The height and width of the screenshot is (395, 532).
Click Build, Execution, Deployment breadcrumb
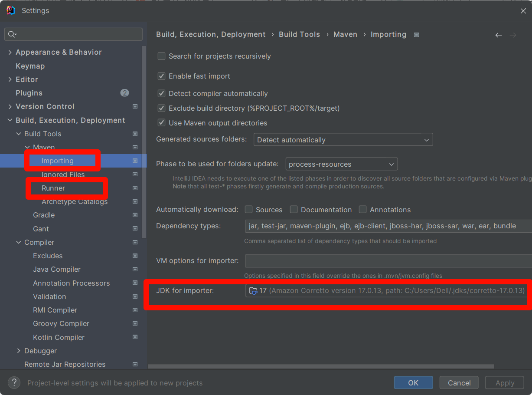[x=211, y=34]
